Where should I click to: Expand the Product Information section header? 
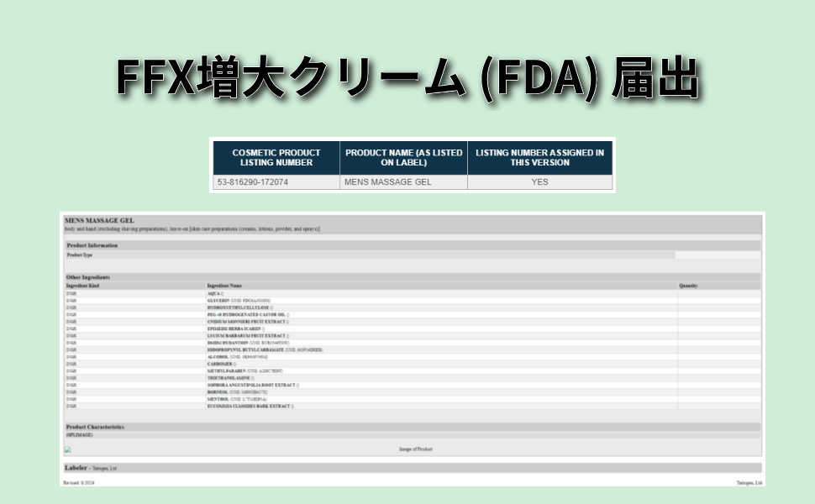92,245
